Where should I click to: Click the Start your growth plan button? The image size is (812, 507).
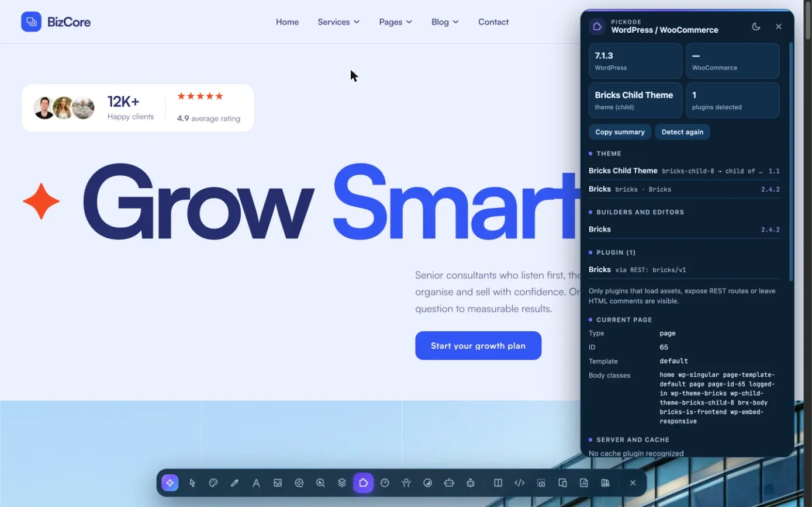pyautogui.click(x=478, y=346)
